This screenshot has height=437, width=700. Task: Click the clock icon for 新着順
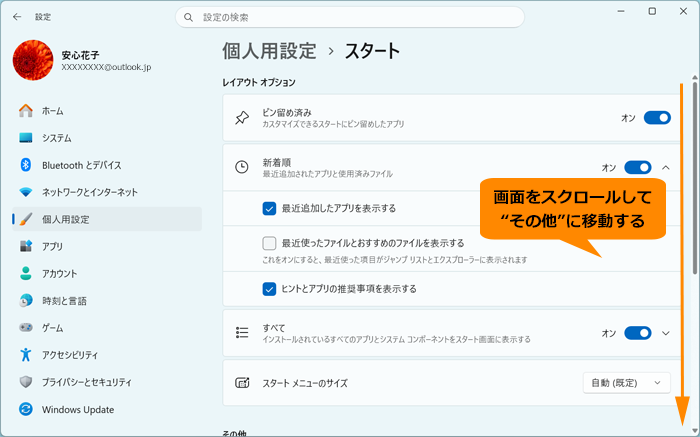tap(242, 167)
